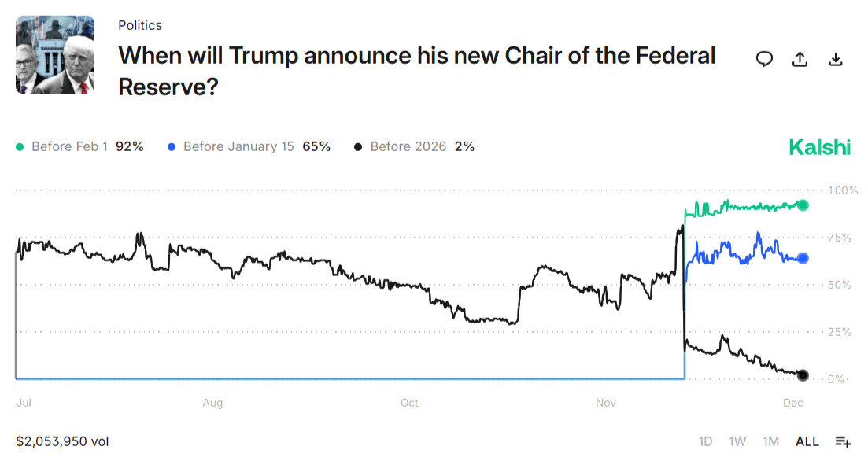Click the Nov label on the time axis
This screenshot has height=461, width=868.
(x=605, y=403)
